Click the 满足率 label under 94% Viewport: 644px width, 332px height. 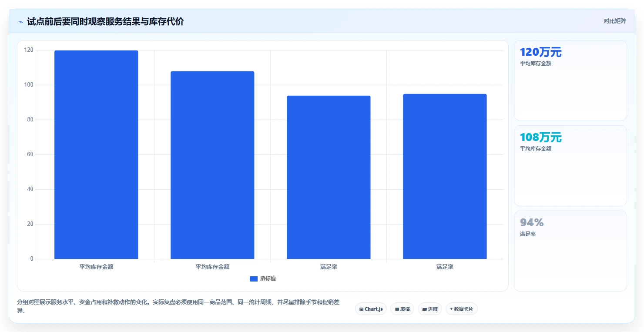point(528,234)
